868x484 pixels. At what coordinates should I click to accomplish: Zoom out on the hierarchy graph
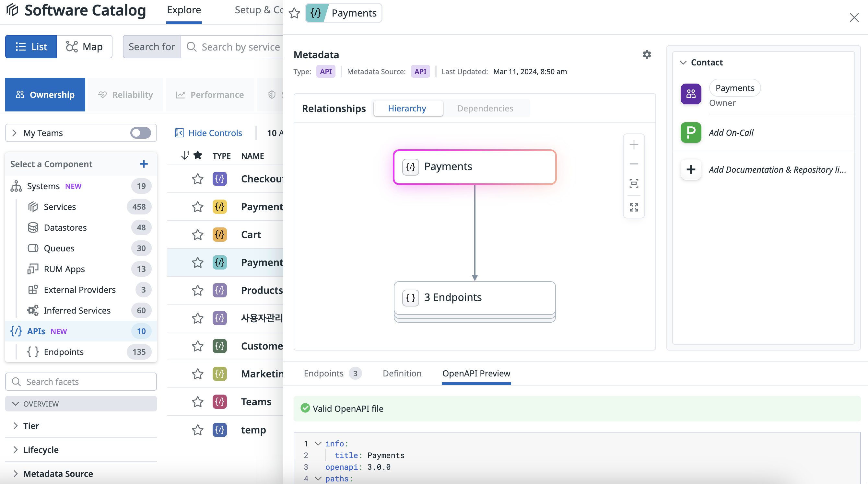634,164
